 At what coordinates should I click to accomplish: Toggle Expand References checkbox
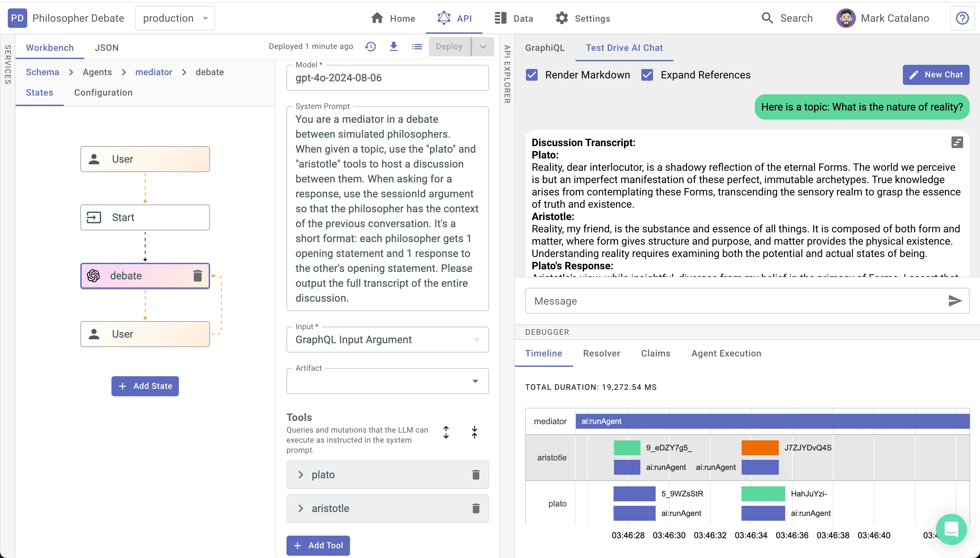pyautogui.click(x=647, y=75)
